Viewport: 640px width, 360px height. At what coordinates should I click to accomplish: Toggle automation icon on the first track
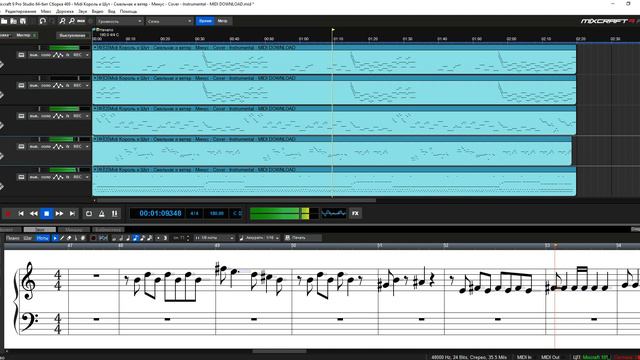[58, 55]
